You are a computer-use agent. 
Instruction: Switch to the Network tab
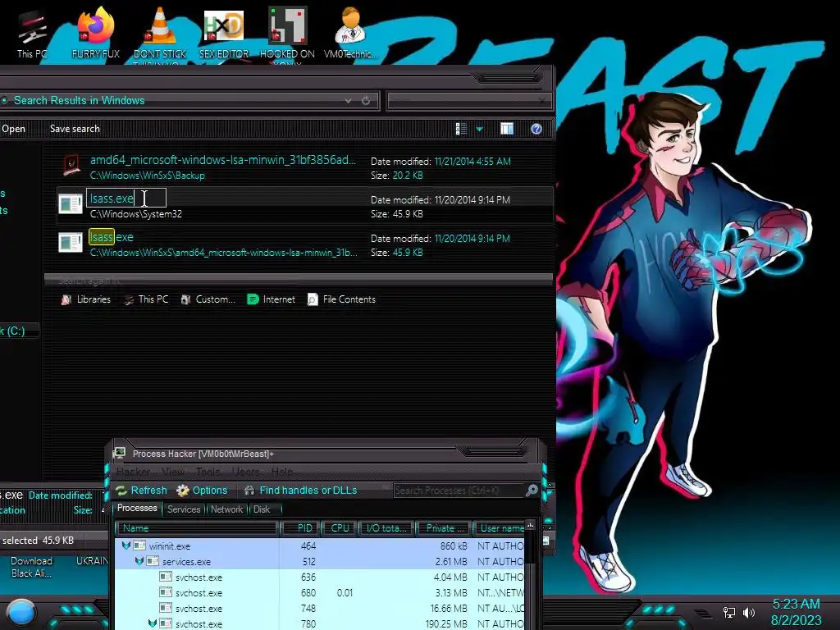[226, 509]
